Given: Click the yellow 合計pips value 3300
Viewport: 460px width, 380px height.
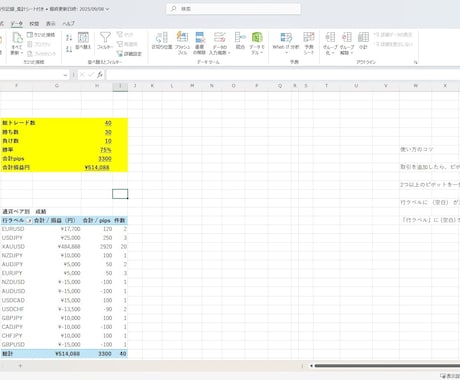Looking at the screenshot, I should pos(105,159).
